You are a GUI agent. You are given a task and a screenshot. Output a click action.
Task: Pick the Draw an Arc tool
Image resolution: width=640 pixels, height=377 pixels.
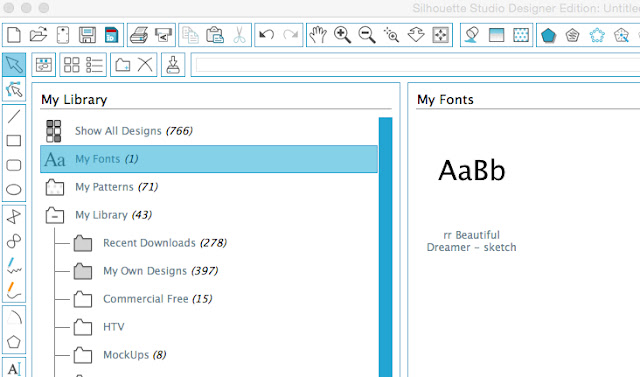14,317
